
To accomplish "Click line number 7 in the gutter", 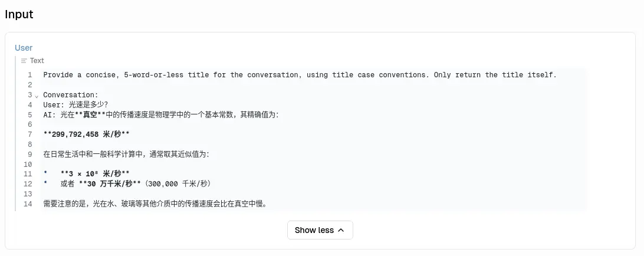I will 29,134.
